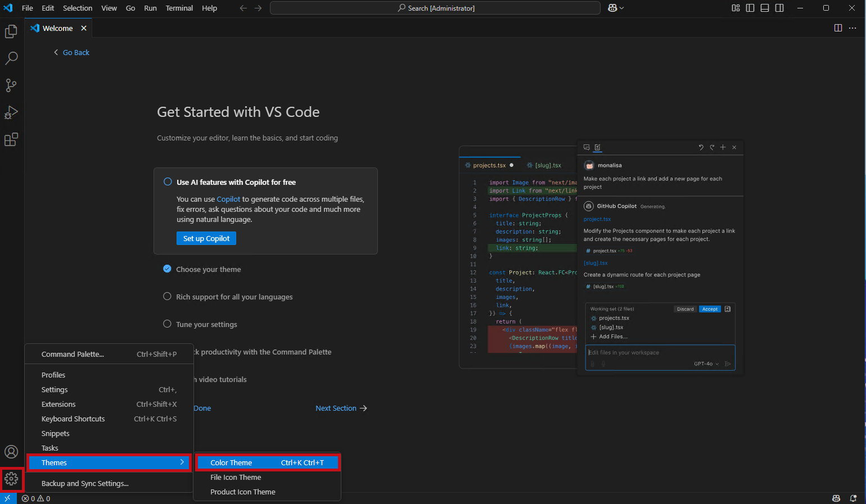Click the Set up Copilot button
This screenshot has width=866, height=504.
[206, 238]
